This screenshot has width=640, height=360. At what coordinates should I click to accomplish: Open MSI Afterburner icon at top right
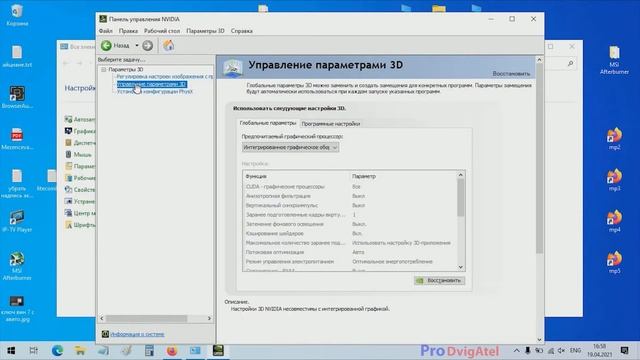pos(614,60)
